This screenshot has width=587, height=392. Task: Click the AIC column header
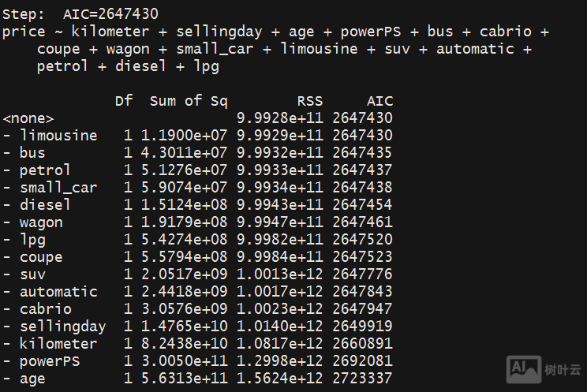(379, 101)
